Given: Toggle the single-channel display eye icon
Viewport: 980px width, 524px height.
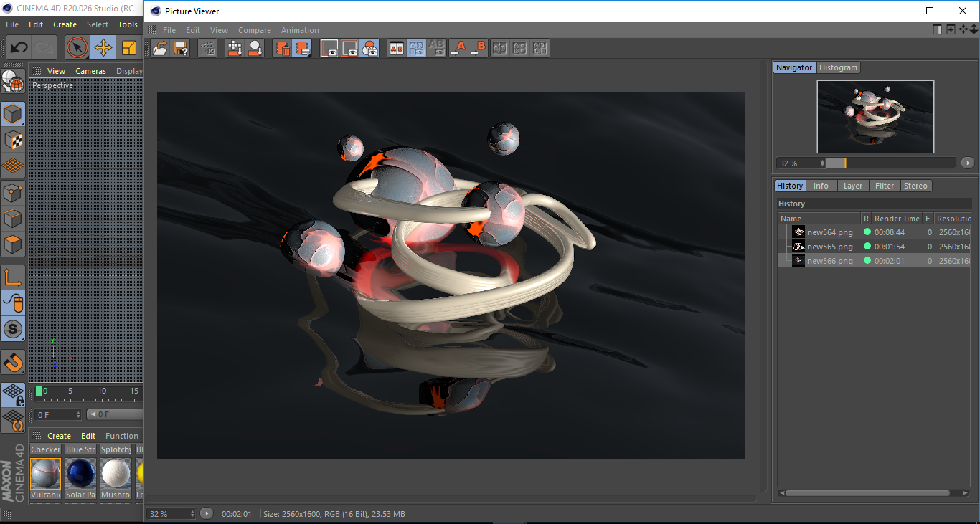Looking at the screenshot, I should (x=349, y=48).
